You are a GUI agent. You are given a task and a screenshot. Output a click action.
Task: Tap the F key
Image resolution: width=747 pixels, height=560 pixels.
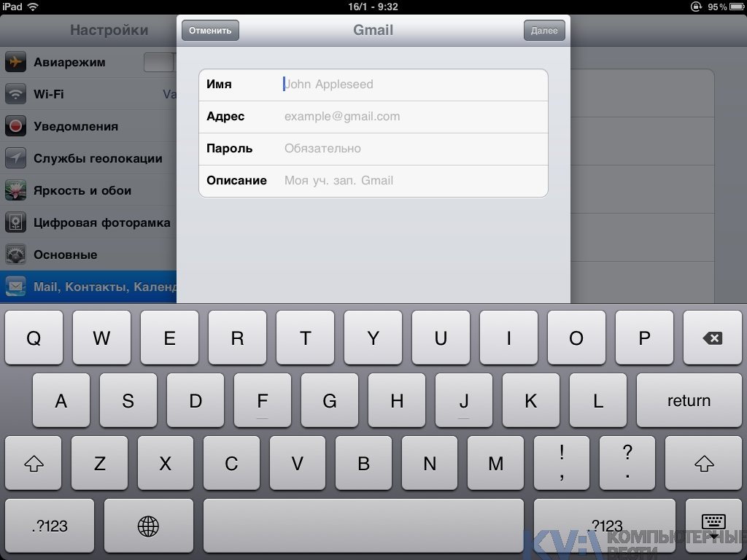tap(263, 400)
